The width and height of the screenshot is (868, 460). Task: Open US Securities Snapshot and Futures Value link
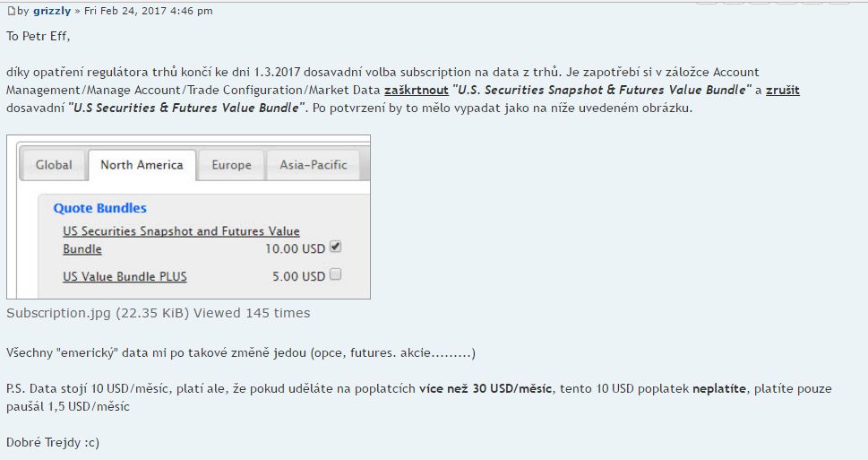pyautogui.click(x=181, y=231)
